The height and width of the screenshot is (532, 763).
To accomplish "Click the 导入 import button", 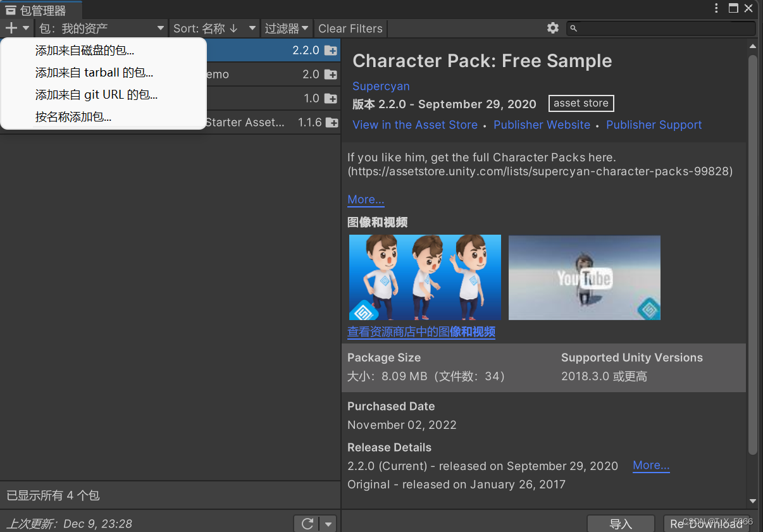I will pyautogui.click(x=621, y=524).
